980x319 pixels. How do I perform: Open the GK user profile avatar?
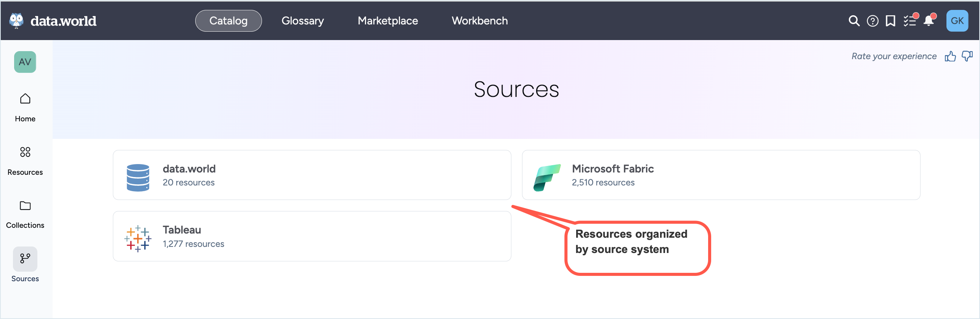[957, 21]
